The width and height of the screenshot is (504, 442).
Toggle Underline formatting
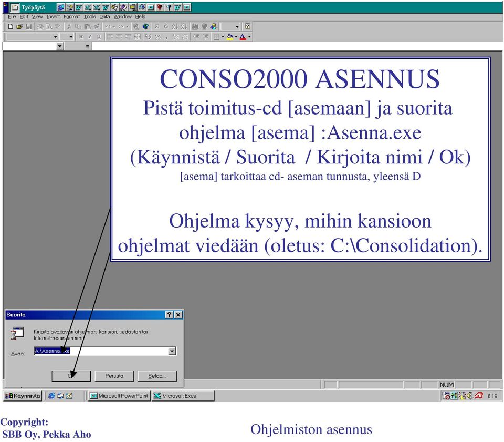99,37
